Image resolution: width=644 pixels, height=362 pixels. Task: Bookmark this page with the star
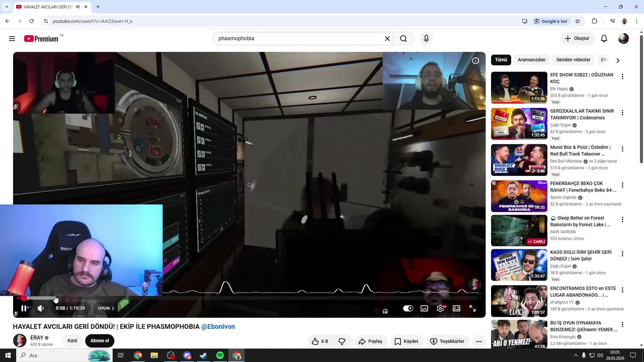[x=578, y=21]
